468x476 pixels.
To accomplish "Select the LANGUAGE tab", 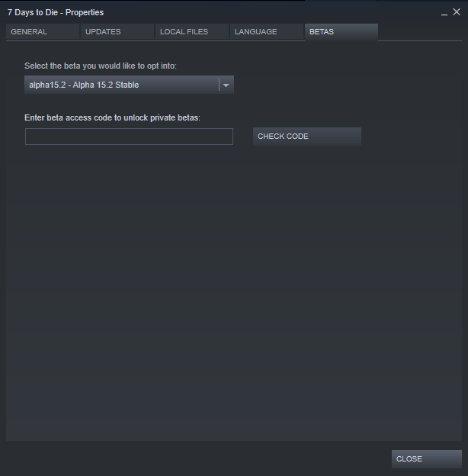I will pyautogui.click(x=267, y=31).
